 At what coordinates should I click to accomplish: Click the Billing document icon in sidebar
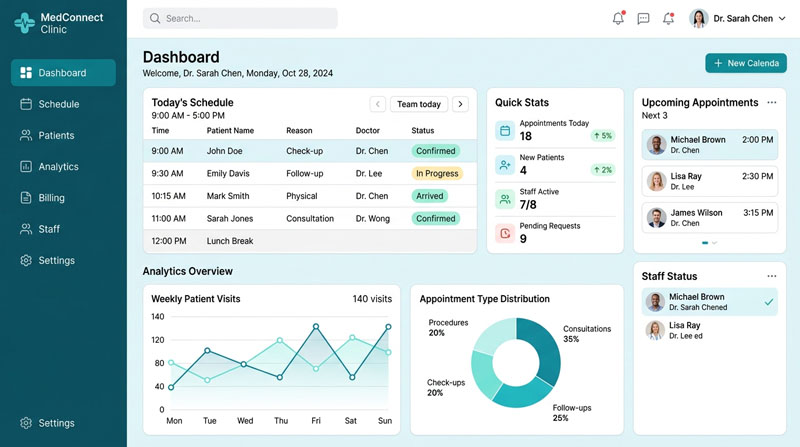pos(26,197)
